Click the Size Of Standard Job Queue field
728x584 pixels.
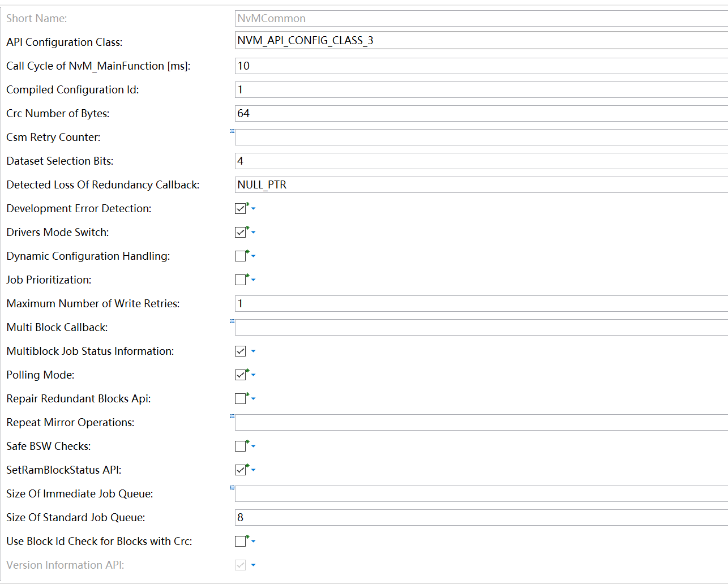pos(396,517)
